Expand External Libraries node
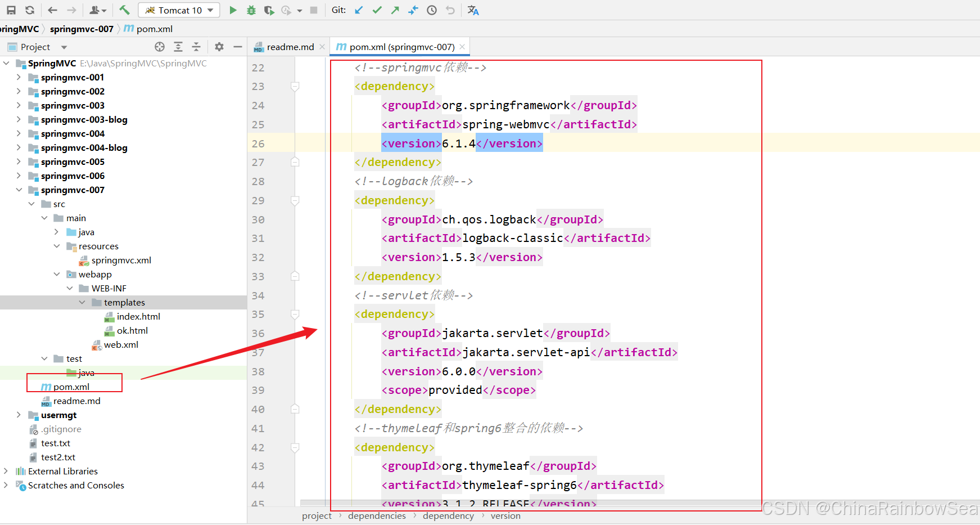 [6, 471]
